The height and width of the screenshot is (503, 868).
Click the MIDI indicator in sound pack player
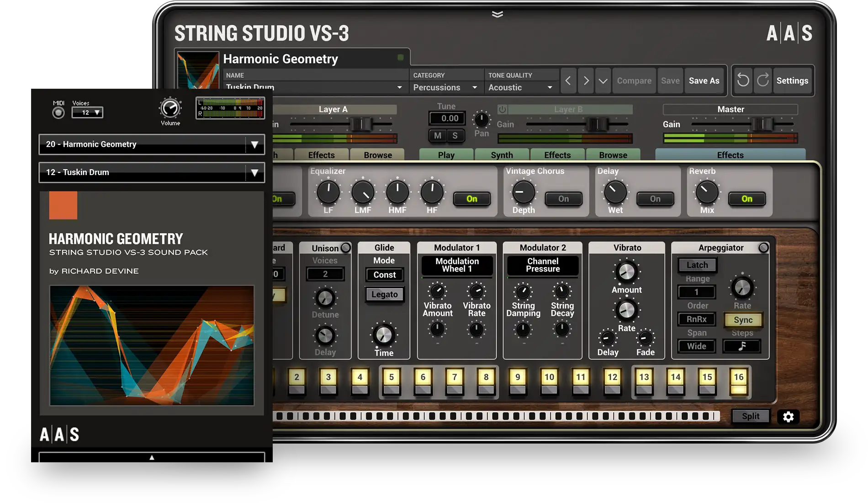click(x=58, y=112)
